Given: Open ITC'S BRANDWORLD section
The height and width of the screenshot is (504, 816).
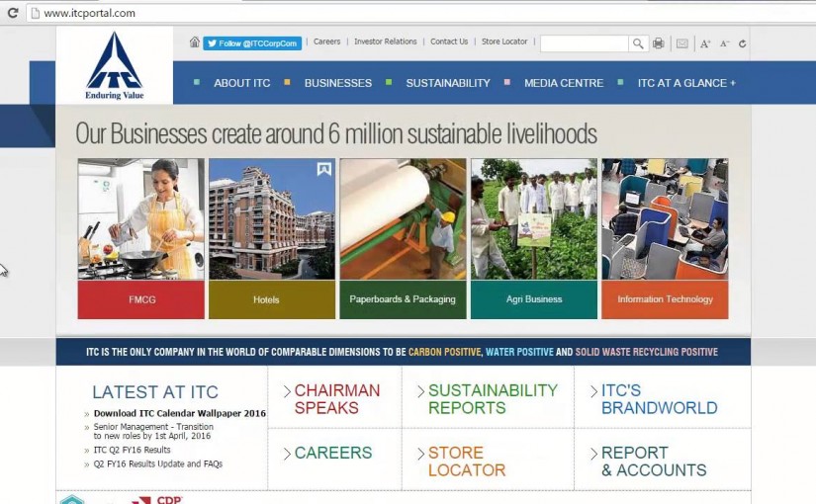Looking at the screenshot, I should (660, 399).
